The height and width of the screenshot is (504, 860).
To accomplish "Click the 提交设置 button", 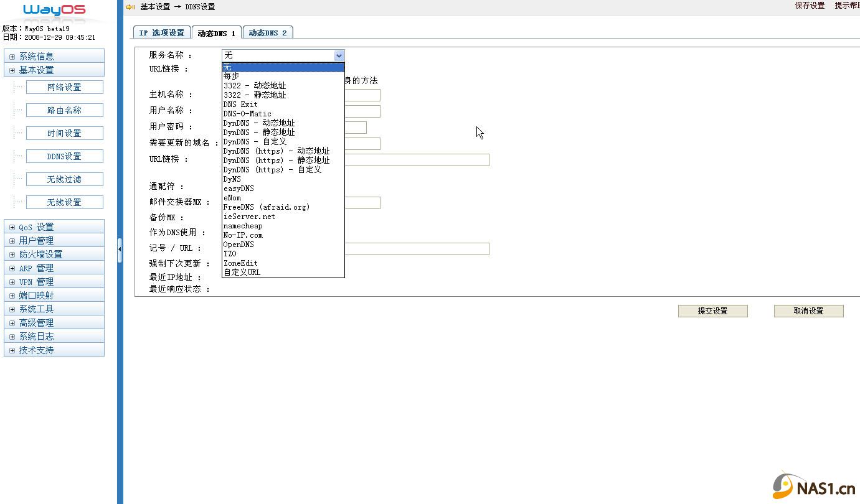I will point(712,311).
